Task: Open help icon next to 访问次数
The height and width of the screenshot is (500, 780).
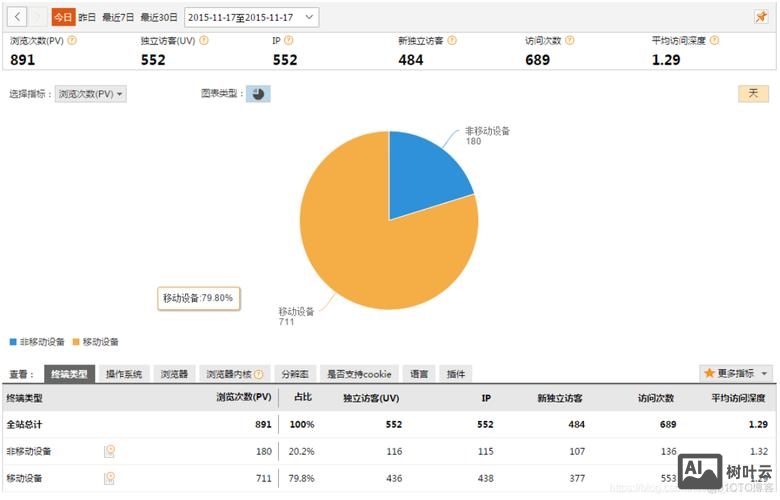Action: point(570,40)
